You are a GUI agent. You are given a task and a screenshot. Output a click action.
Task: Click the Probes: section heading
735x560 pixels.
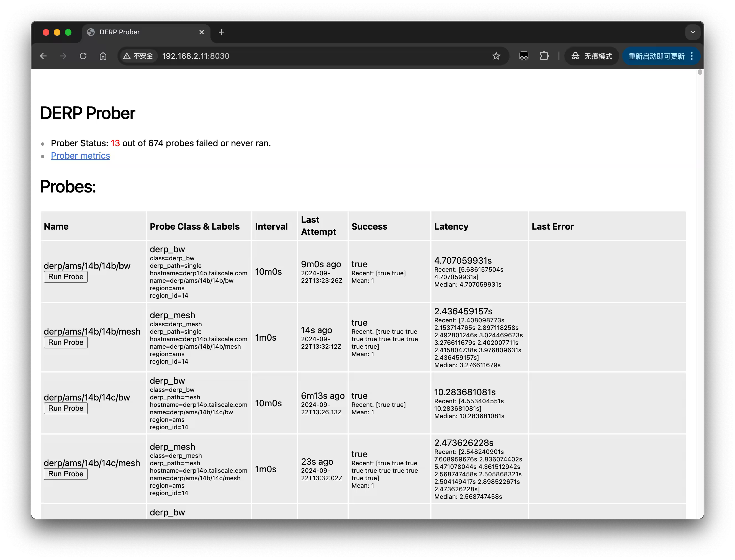point(68,187)
